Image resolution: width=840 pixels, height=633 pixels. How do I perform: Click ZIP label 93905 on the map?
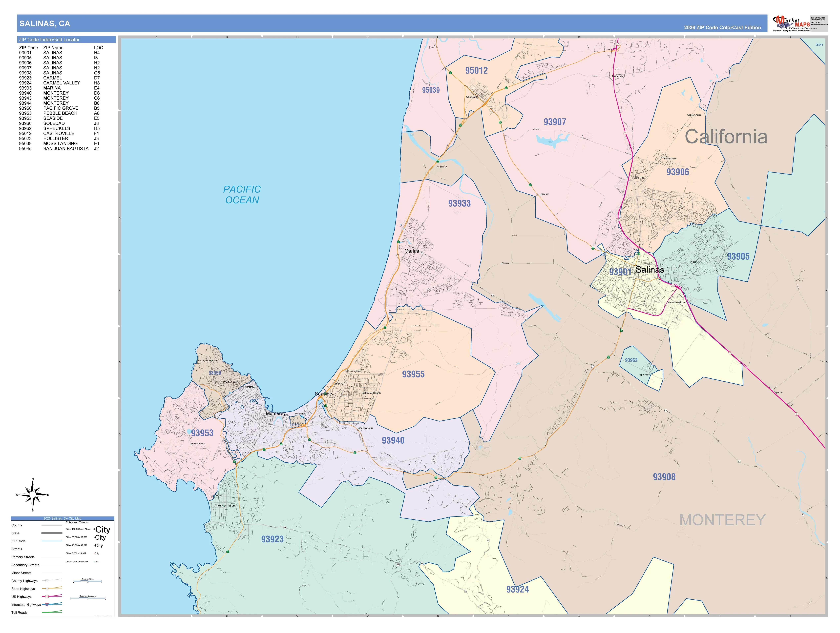tap(738, 257)
